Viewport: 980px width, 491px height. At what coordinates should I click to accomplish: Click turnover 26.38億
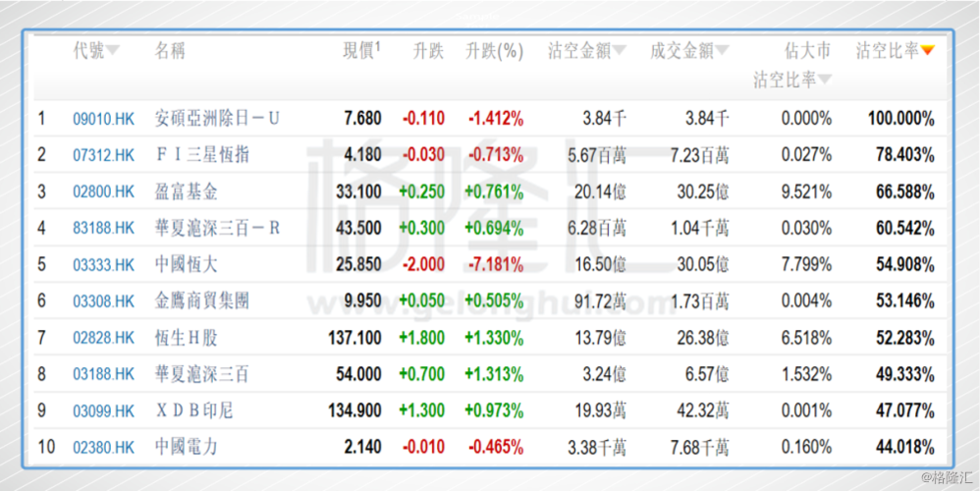[x=703, y=338]
